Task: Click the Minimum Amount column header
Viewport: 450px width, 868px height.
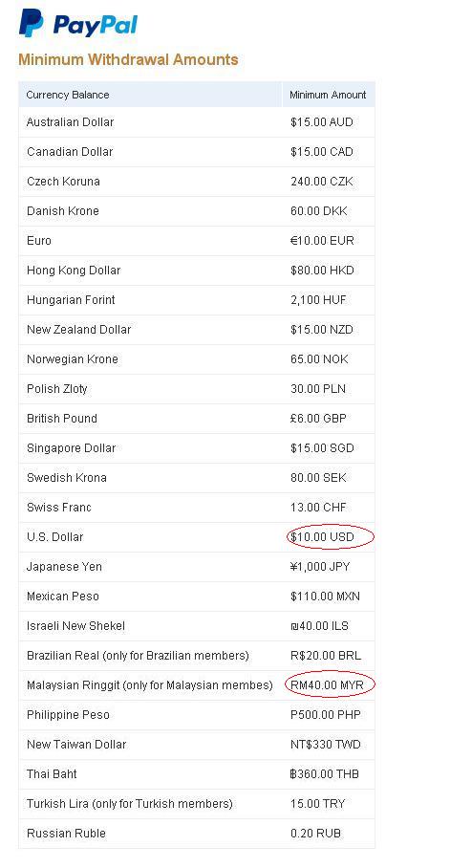Action: [x=328, y=95]
